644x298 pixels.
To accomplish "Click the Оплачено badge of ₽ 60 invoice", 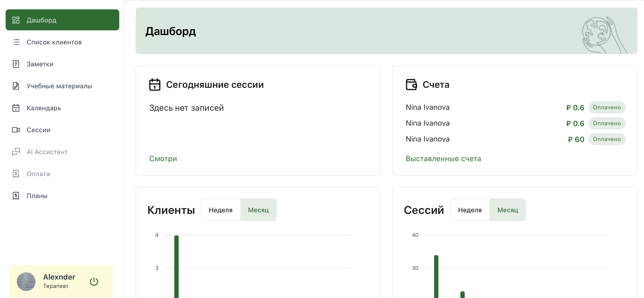I will click(607, 139).
